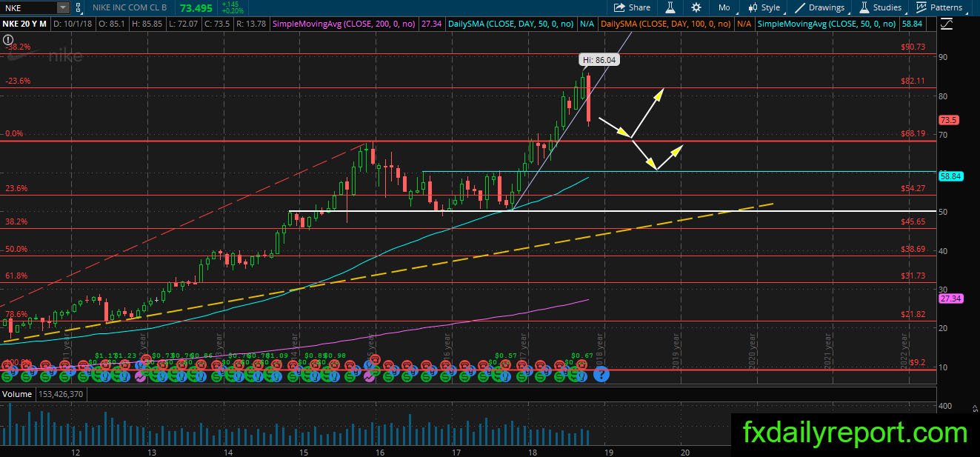Click the magenta 27.34 price axis badge

pos(950,298)
